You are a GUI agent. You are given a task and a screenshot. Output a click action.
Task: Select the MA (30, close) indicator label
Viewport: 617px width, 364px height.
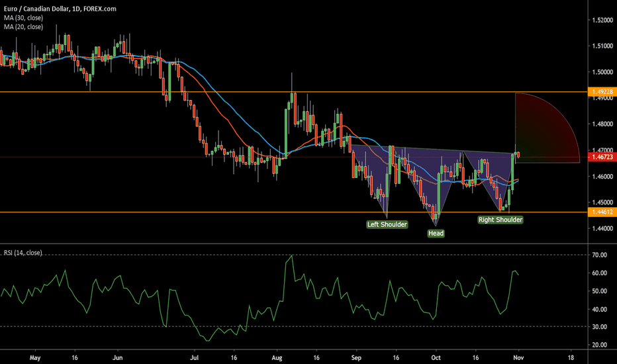coord(24,18)
